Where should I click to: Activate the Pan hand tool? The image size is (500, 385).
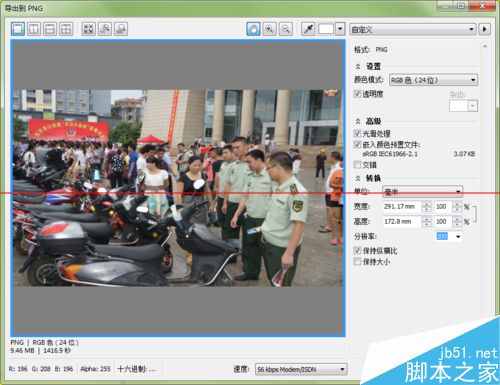[x=253, y=29]
